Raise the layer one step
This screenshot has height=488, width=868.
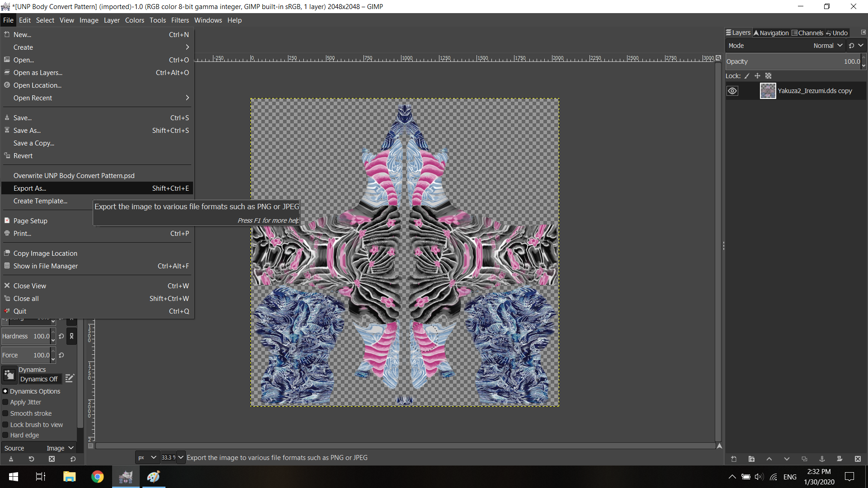click(769, 459)
